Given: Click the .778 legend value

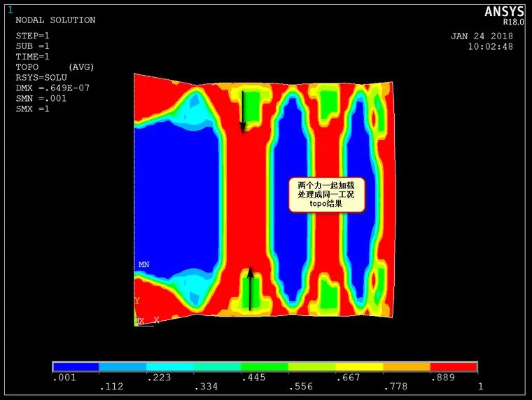Looking at the screenshot, I should tap(395, 387).
